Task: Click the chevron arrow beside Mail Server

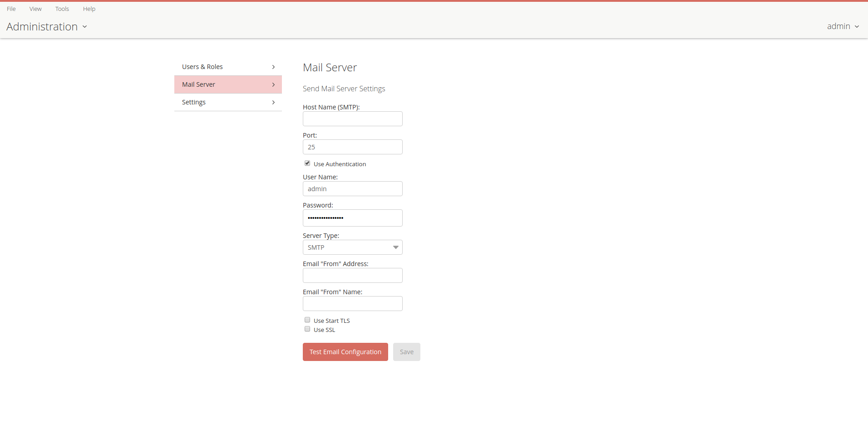Action: coord(273,84)
